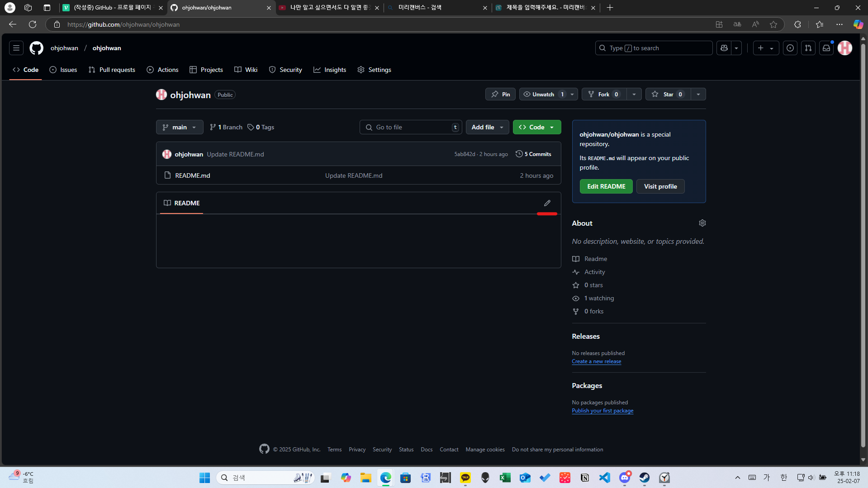Screen dimensions: 868x488
Task: Open the translate icon in the address bar
Action: click(x=737, y=24)
